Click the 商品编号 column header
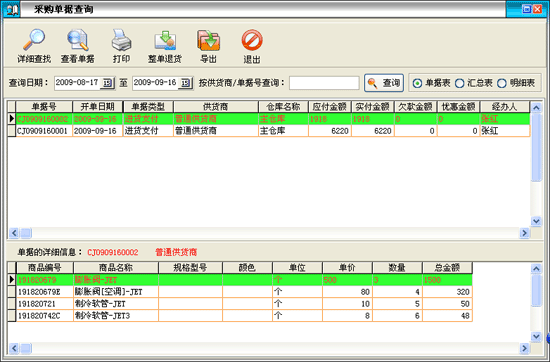Image resolution: width=550 pixels, height=362 pixels. click(x=45, y=268)
